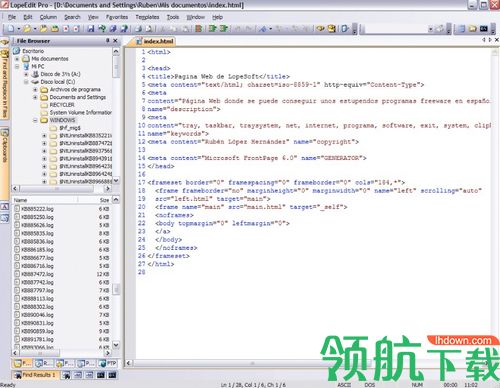
Task: Select the System Volume Information folder
Action: pyautogui.click(x=81, y=112)
